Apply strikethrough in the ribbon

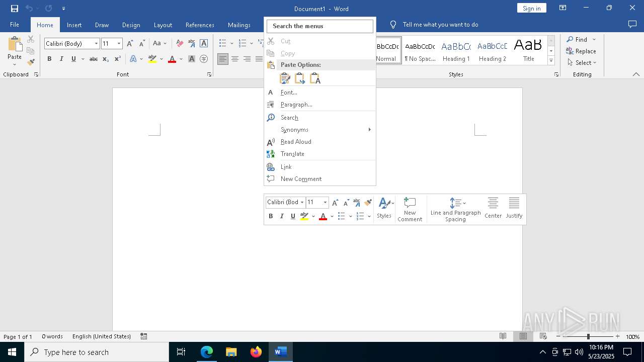(x=94, y=59)
